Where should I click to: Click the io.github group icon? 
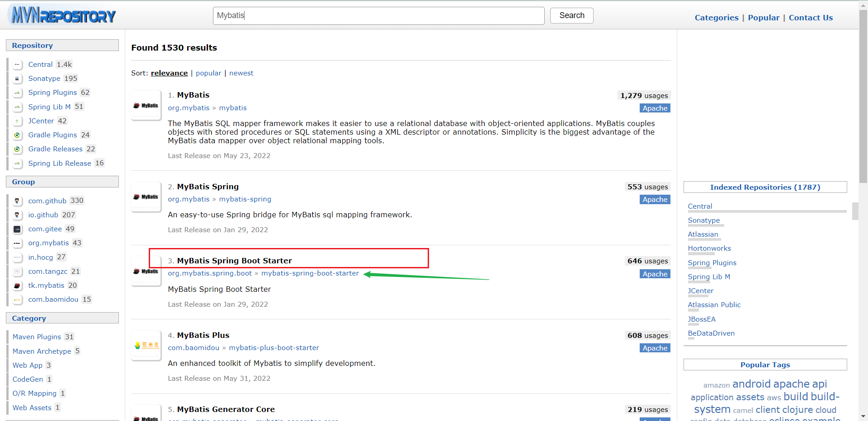17,215
